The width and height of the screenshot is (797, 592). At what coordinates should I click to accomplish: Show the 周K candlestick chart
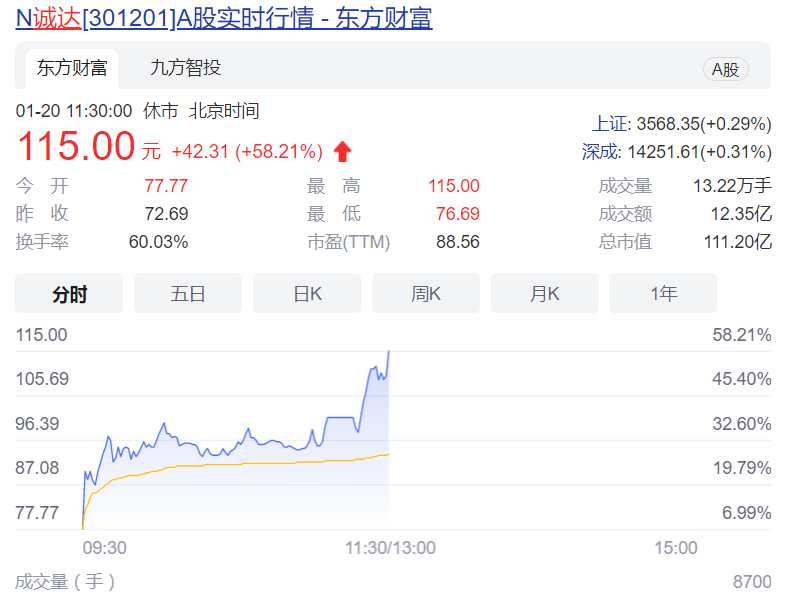(426, 294)
